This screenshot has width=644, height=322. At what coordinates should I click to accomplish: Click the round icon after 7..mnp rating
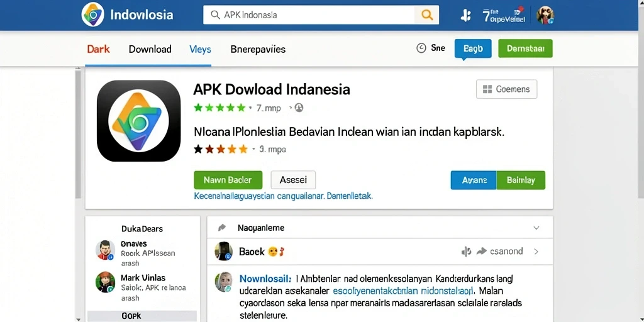pos(299,108)
